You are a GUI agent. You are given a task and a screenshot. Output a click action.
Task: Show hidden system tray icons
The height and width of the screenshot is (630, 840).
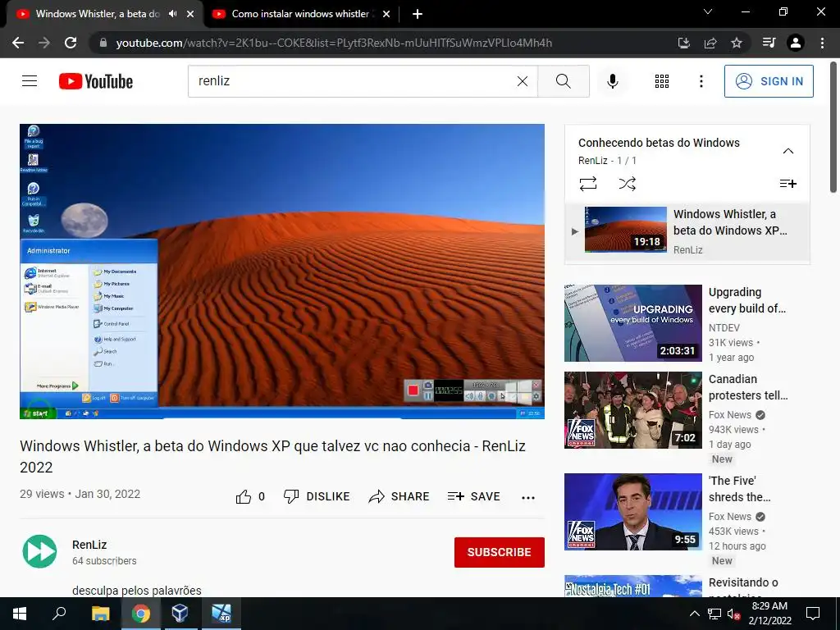click(x=694, y=614)
